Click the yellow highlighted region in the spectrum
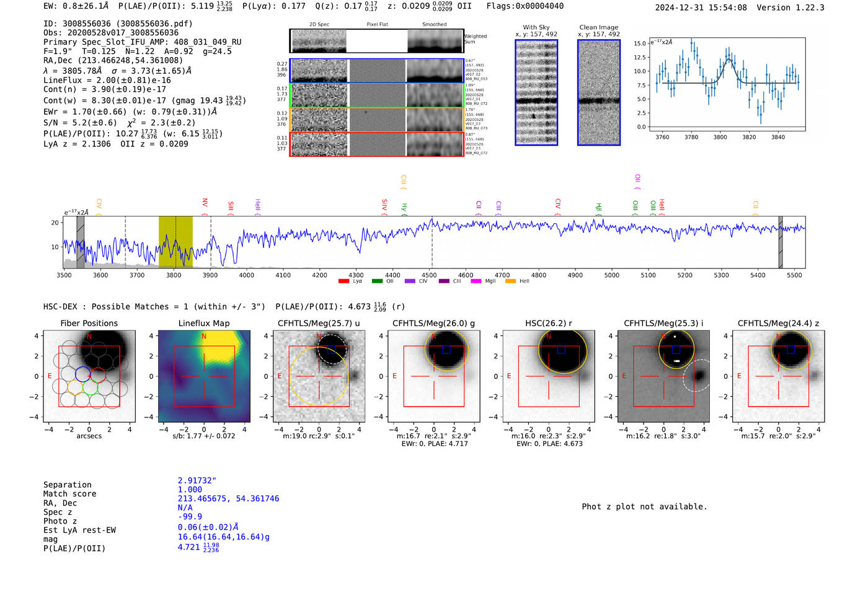This screenshot has height=591, width=868. 175,242
